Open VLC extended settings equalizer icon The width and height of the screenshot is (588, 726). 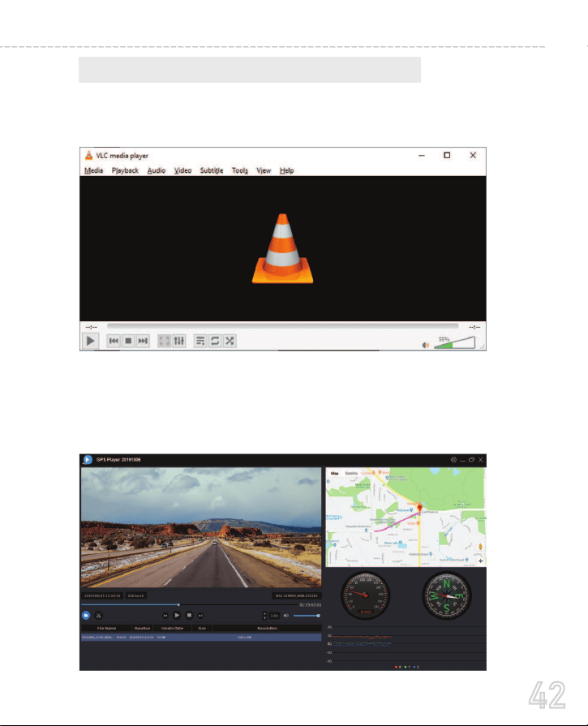178,341
